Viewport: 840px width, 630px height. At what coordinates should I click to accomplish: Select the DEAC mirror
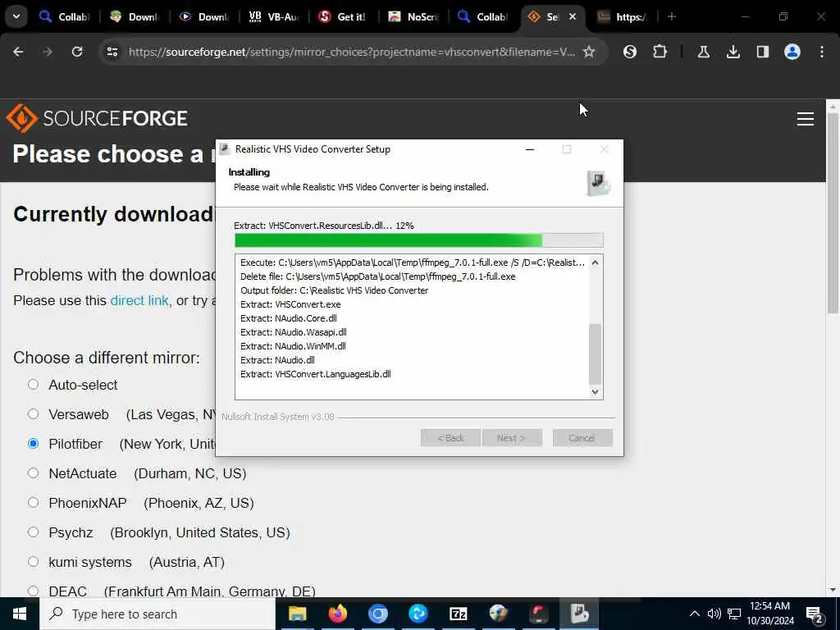tap(33, 591)
